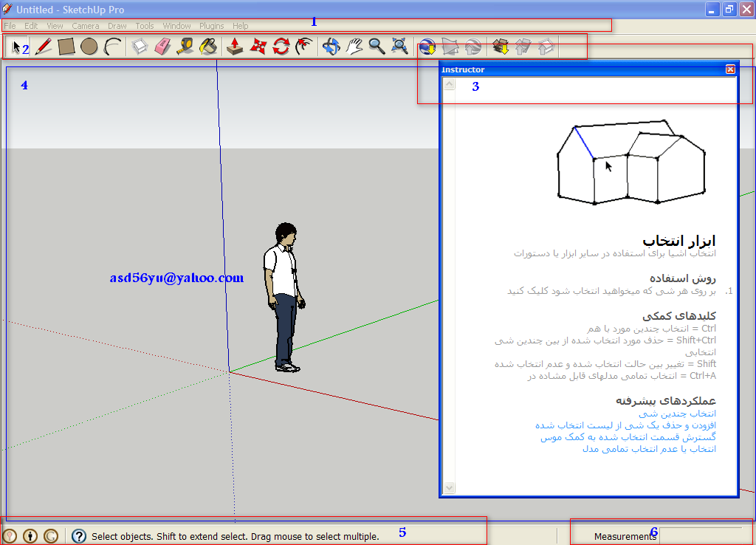Choose the Move tool with red arrows

click(x=258, y=47)
